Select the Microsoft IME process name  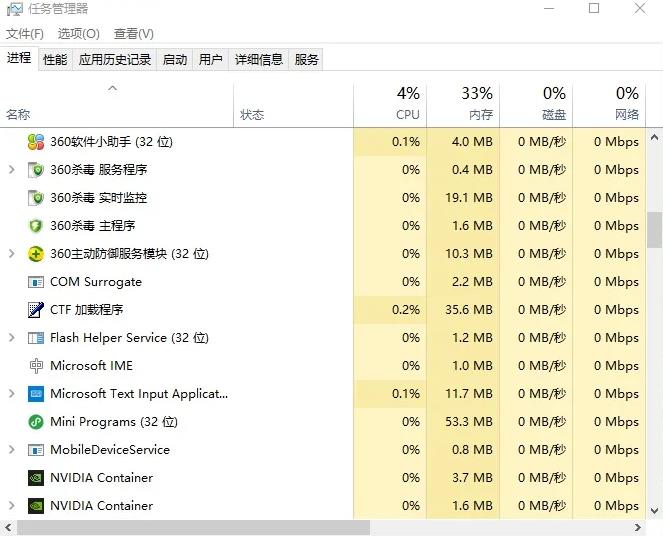point(91,366)
